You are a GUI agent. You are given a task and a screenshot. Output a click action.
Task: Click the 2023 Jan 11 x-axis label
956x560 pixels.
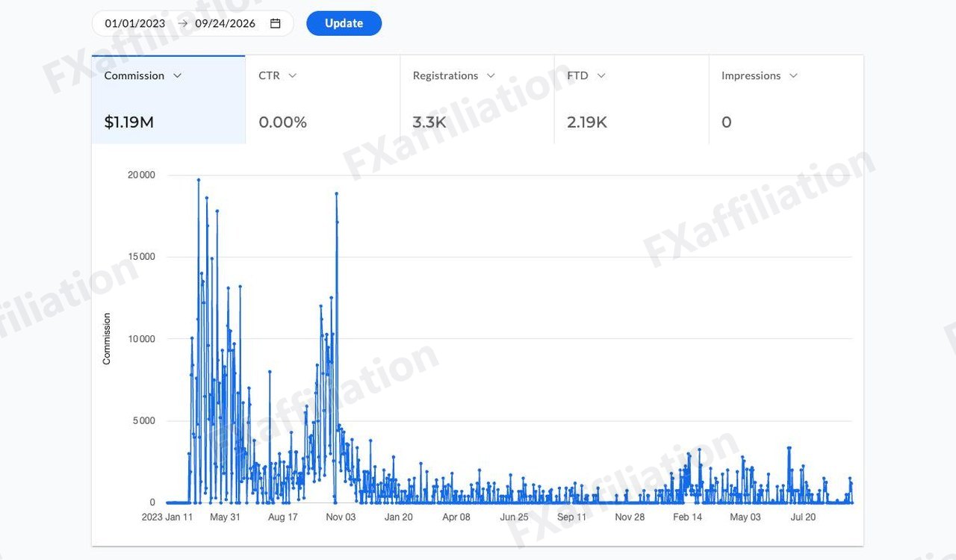168,517
